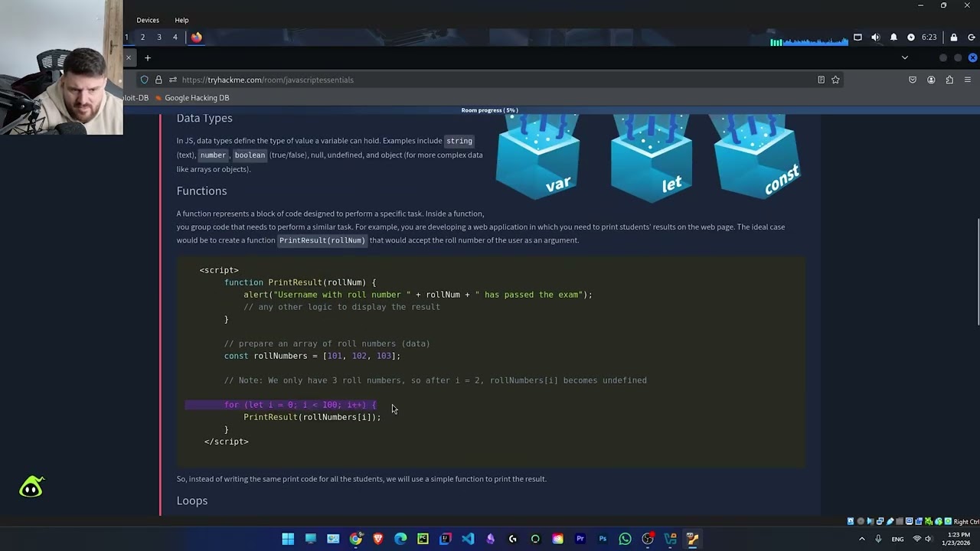Open PyCharm from the taskbar
980x551 pixels.
click(x=423, y=539)
